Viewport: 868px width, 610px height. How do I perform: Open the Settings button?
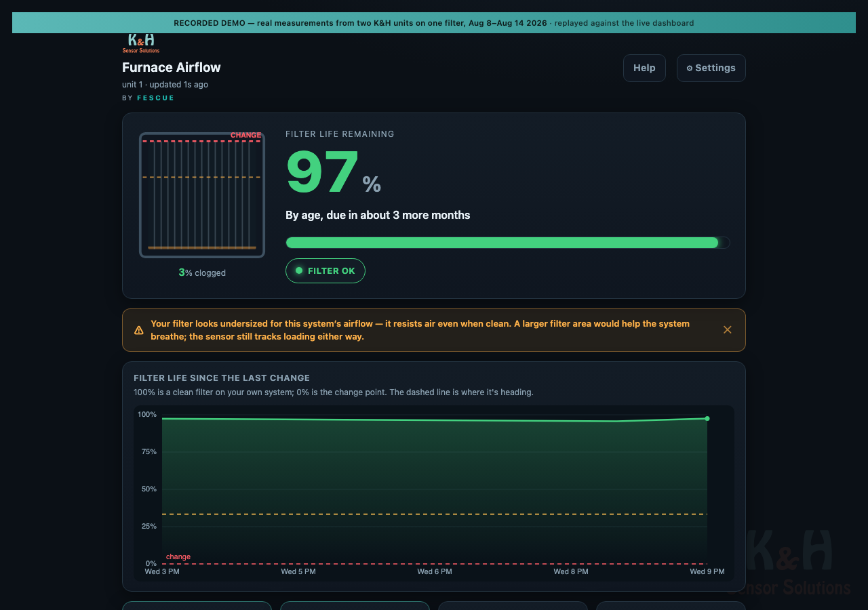point(711,68)
